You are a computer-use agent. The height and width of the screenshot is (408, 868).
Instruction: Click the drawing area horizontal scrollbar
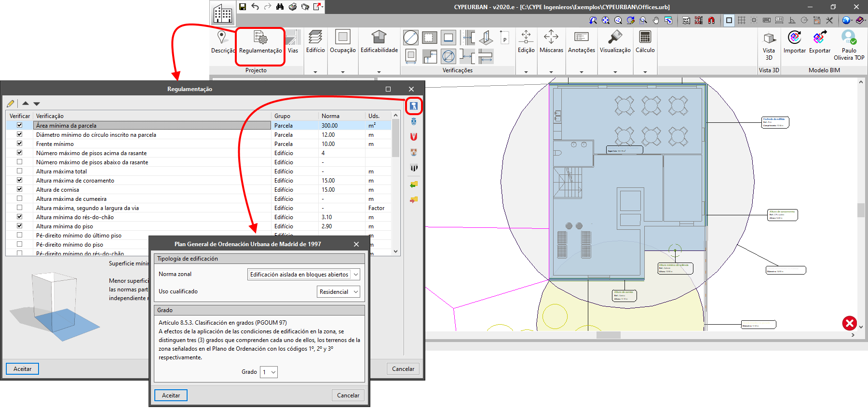click(x=609, y=335)
